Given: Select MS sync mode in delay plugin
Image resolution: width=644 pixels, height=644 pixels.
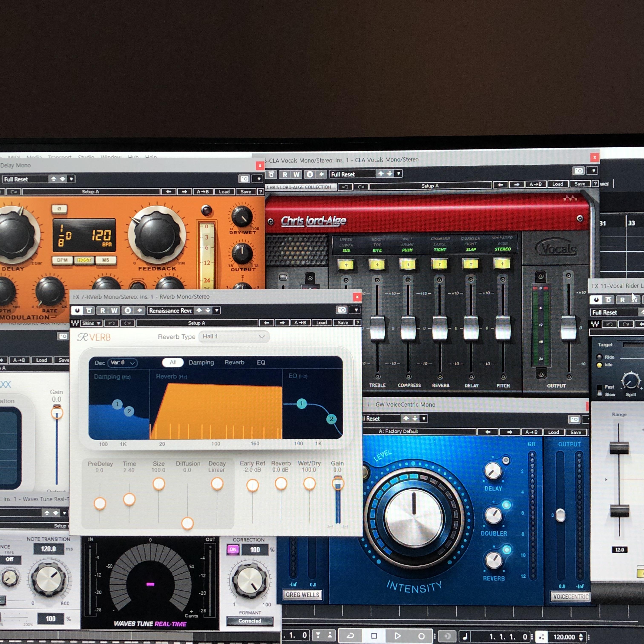Looking at the screenshot, I should 106,260.
